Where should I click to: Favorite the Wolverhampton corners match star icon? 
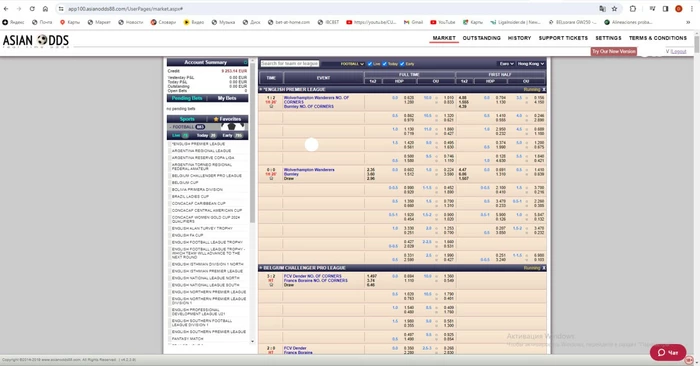pos(271,107)
